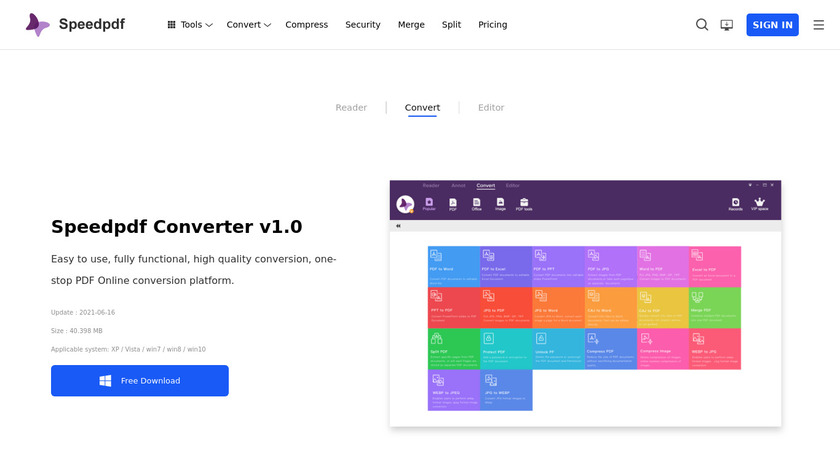Click the Free Download button
Viewport: 840px width, 472px height.
click(x=140, y=381)
